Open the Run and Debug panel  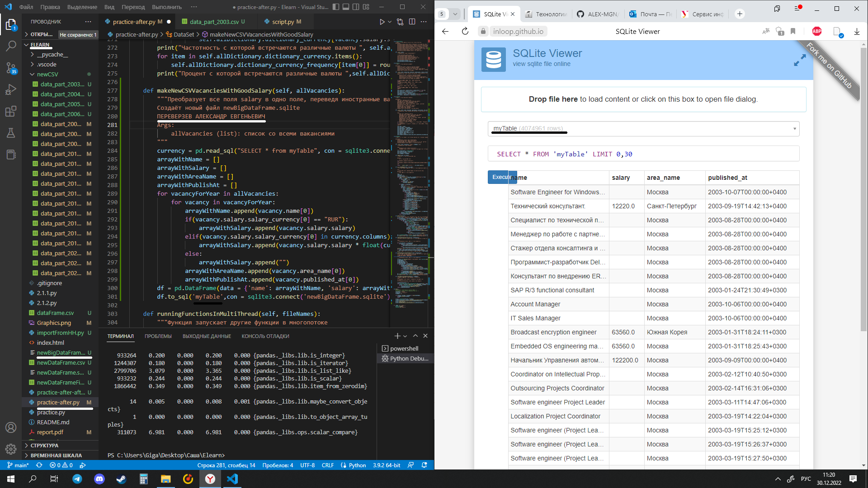pyautogui.click(x=11, y=90)
